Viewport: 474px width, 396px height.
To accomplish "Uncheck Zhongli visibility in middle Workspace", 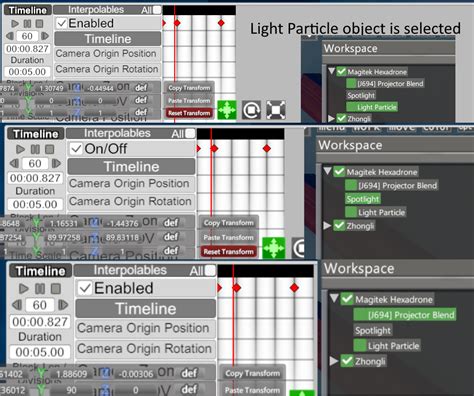I will click(x=339, y=226).
